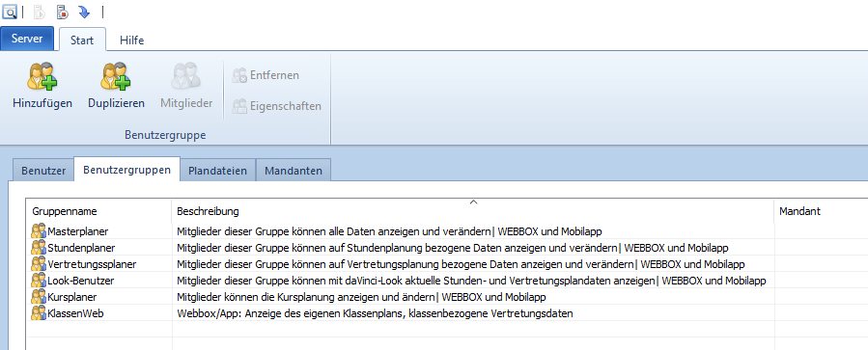Click the greyed-out Mitglieder icon
This screenshot has height=350, width=868.
tap(186, 76)
